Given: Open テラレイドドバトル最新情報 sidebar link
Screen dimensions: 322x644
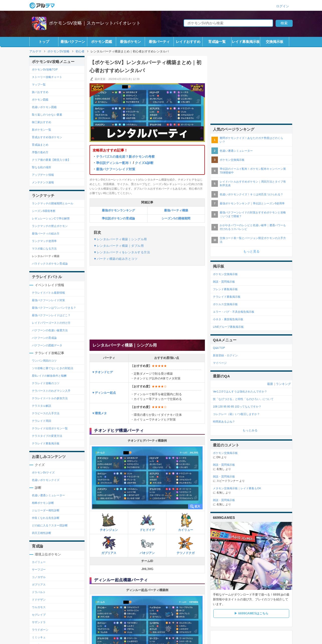Looking at the screenshot, I should 48,293.
